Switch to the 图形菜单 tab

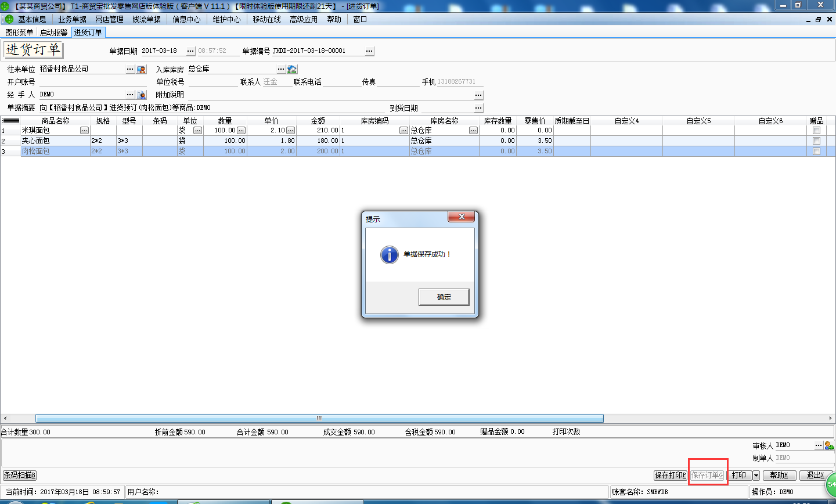click(x=19, y=33)
